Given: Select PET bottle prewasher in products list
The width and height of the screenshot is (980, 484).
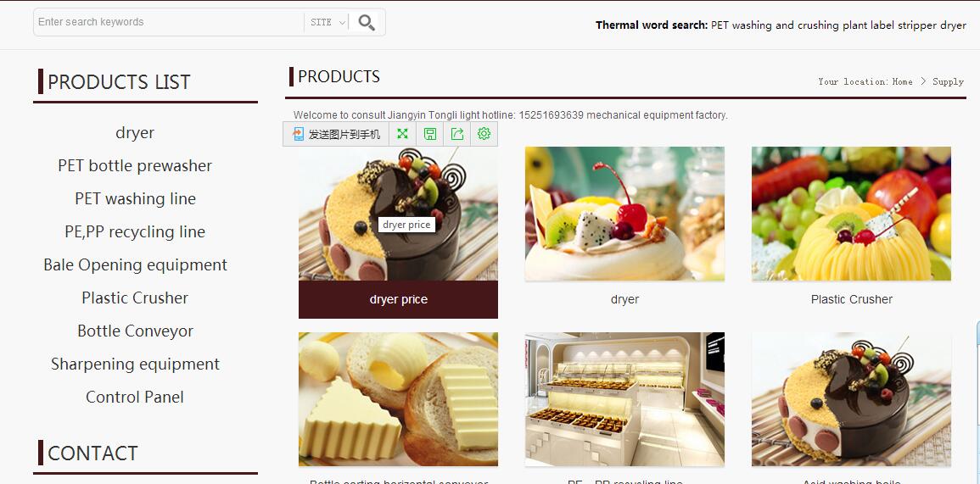Looking at the screenshot, I should pyautogui.click(x=135, y=165).
